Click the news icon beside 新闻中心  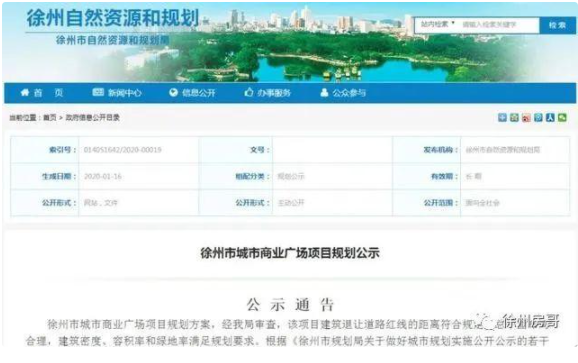coord(98,92)
